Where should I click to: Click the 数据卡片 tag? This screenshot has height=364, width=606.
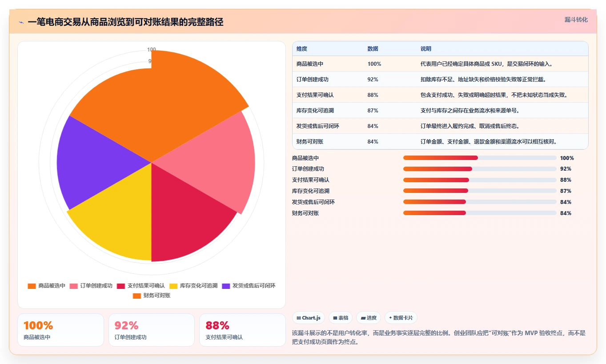401,318
